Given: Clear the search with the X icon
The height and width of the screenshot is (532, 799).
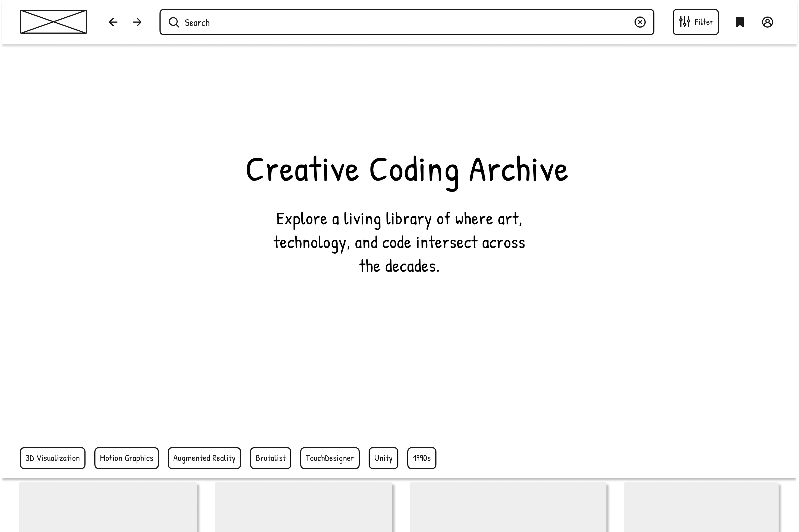Looking at the screenshot, I should pyautogui.click(x=640, y=22).
